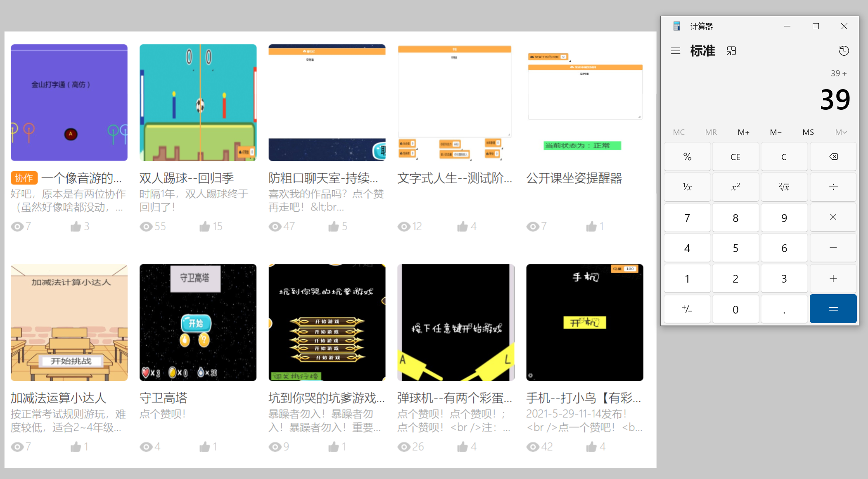Click the 标准 standard mode heading
The image size is (868, 479).
[702, 51]
